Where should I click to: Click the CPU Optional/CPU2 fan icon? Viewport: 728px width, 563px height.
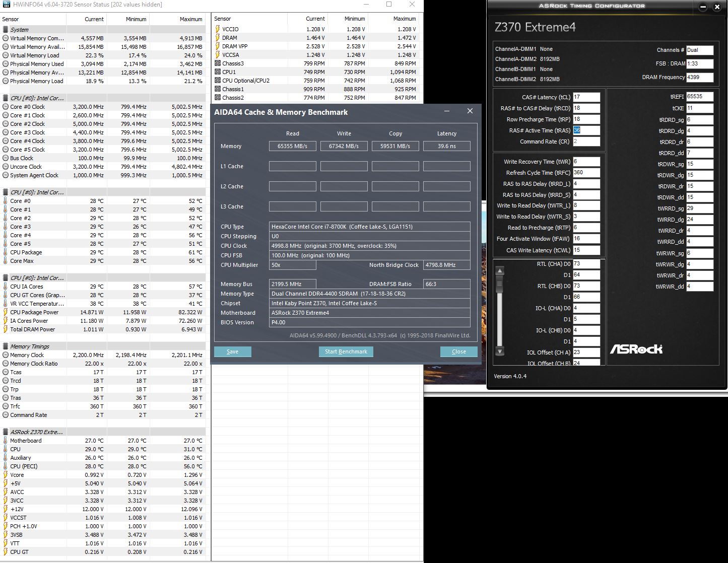218,81
